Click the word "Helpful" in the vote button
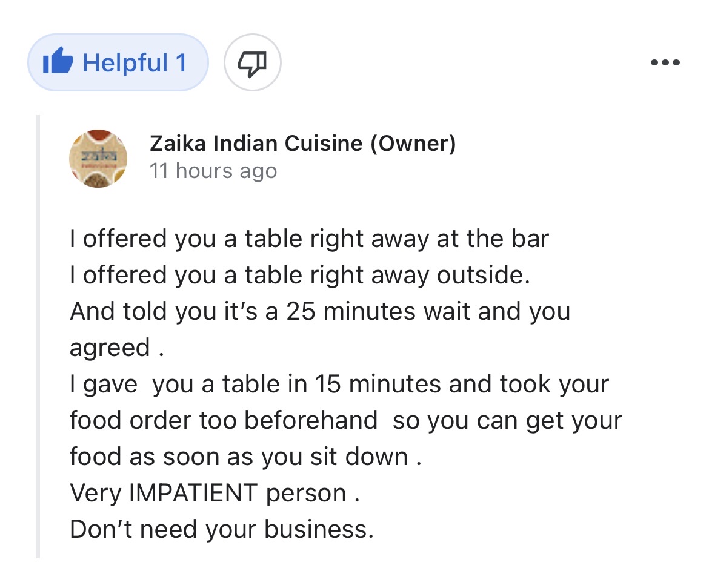This screenshot has width=709, height=588. [x=125, y=63]
